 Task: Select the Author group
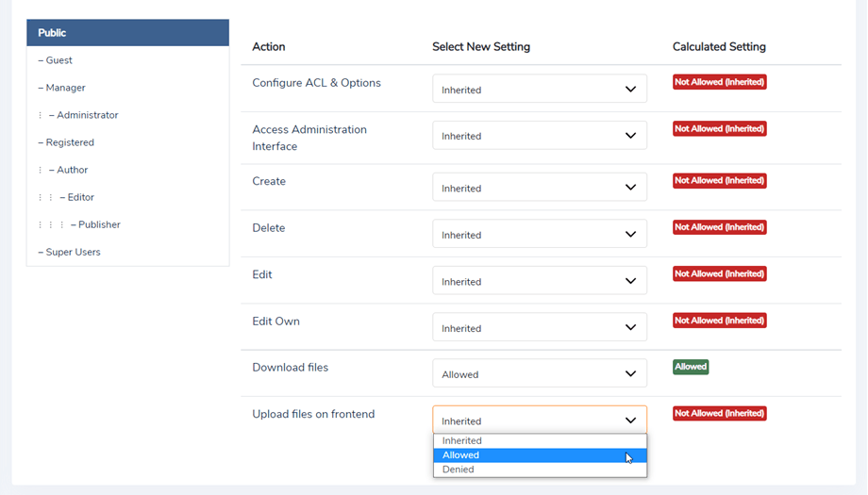pyautogui.click(x=72, y=170)
